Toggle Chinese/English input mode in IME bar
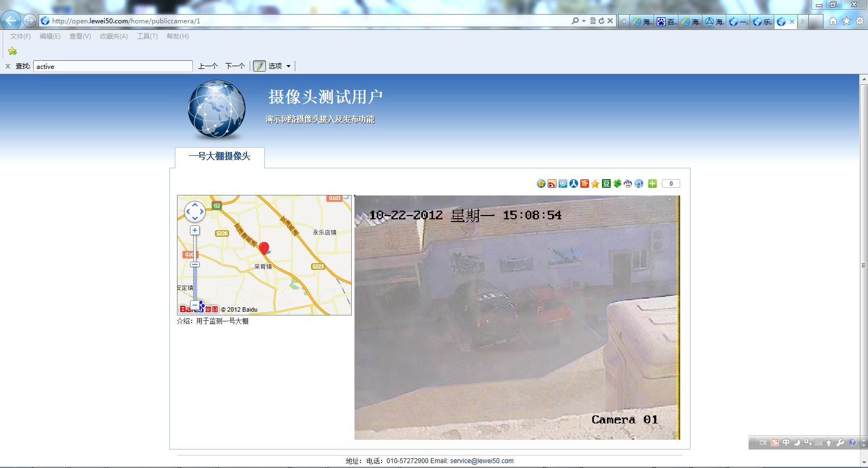 point(785,442)
